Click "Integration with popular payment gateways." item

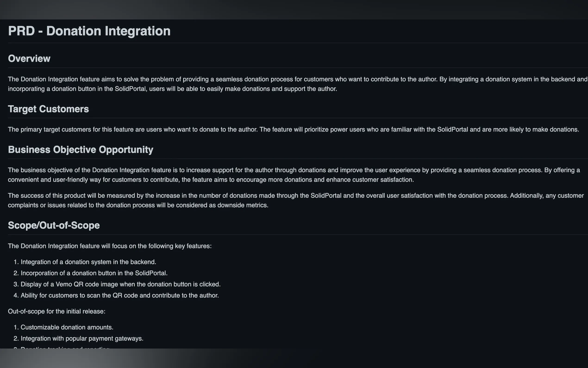click(x=82, y=339)
